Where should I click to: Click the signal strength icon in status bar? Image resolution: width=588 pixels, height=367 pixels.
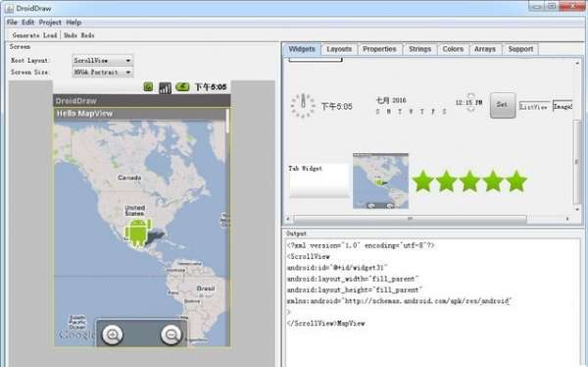[165, 88]
